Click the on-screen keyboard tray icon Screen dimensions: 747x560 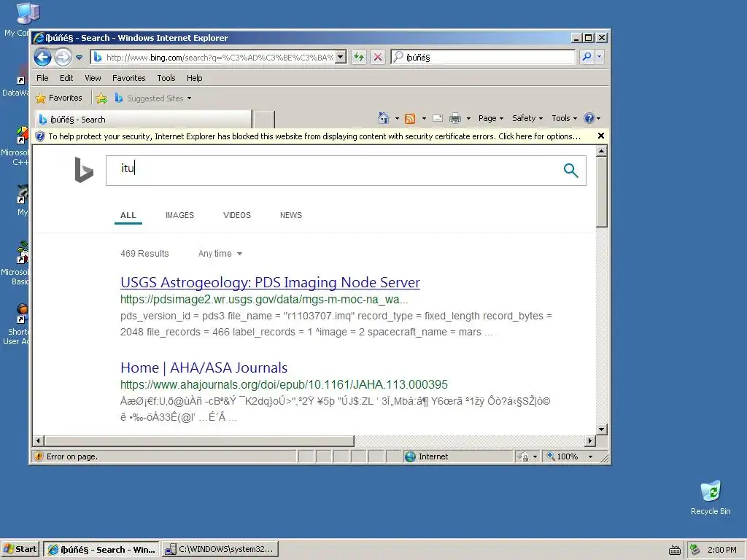point(674,550)
